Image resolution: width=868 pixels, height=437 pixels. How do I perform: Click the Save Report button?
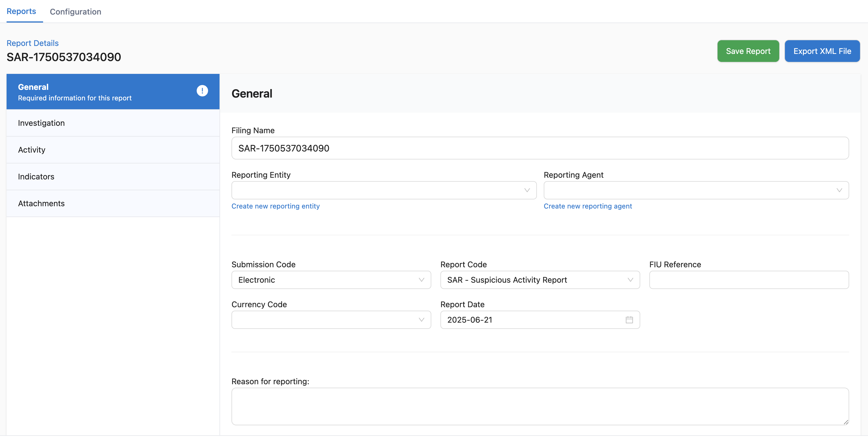[748, 51]
